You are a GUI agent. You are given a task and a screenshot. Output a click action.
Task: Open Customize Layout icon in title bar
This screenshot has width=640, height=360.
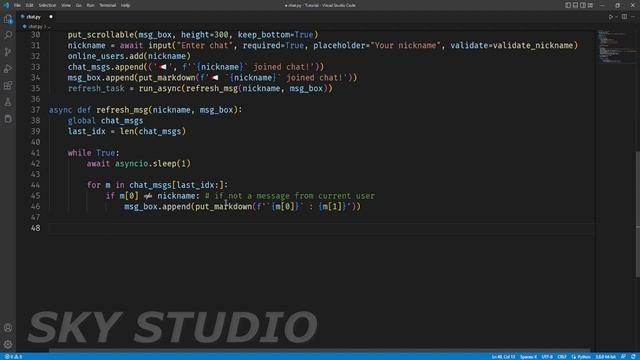point(590,5)
